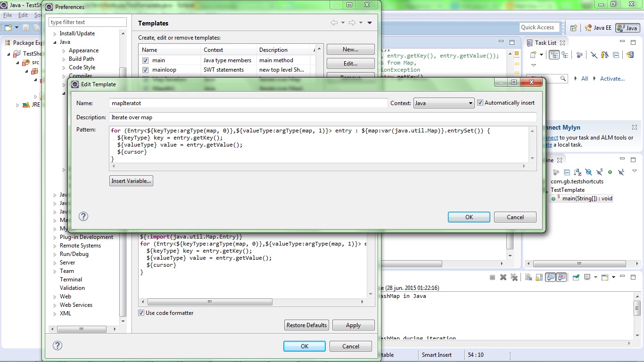
Task: Clear the Console output
Action: click(527, 277)
